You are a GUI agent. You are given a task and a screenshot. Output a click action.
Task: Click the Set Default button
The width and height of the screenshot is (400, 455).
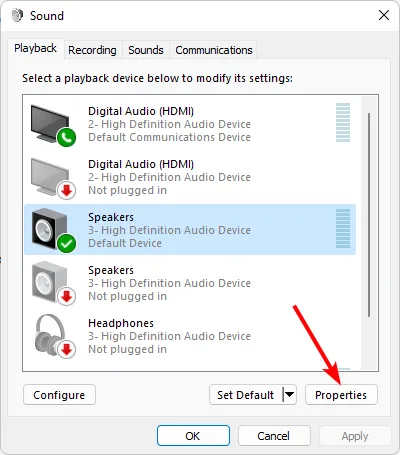point(245,395)
